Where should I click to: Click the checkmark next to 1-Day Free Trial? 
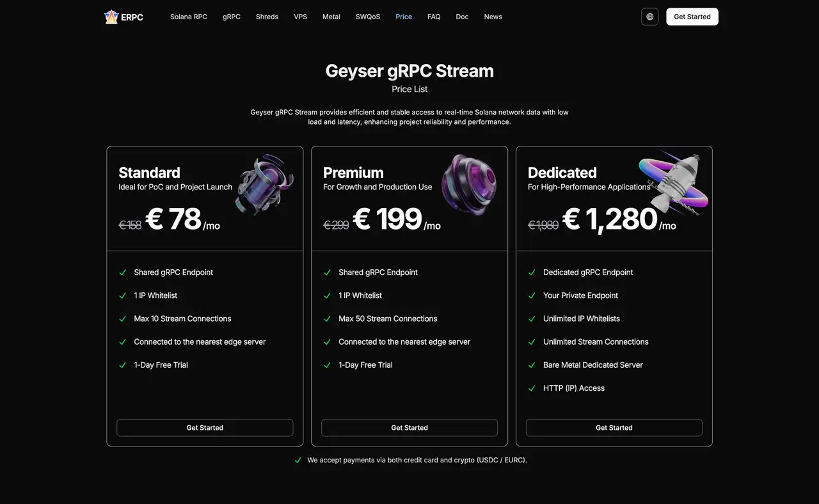[122, 365]
